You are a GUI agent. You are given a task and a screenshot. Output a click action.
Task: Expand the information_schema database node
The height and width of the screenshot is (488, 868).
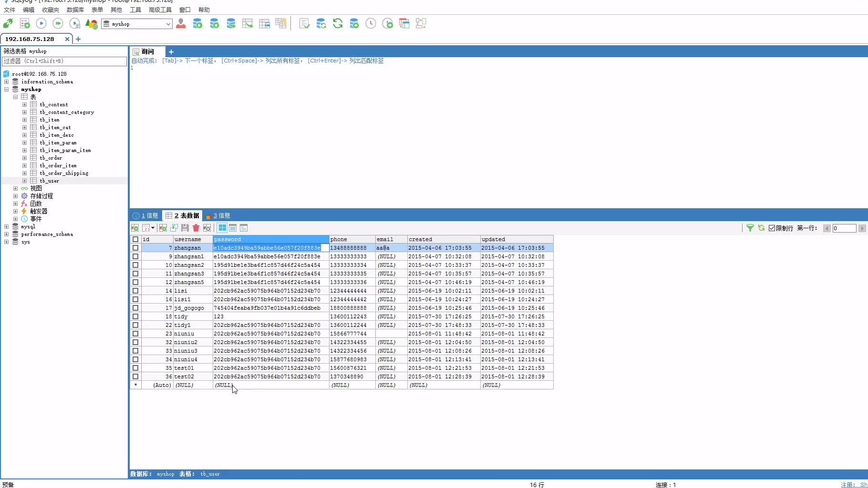(6, 81)
